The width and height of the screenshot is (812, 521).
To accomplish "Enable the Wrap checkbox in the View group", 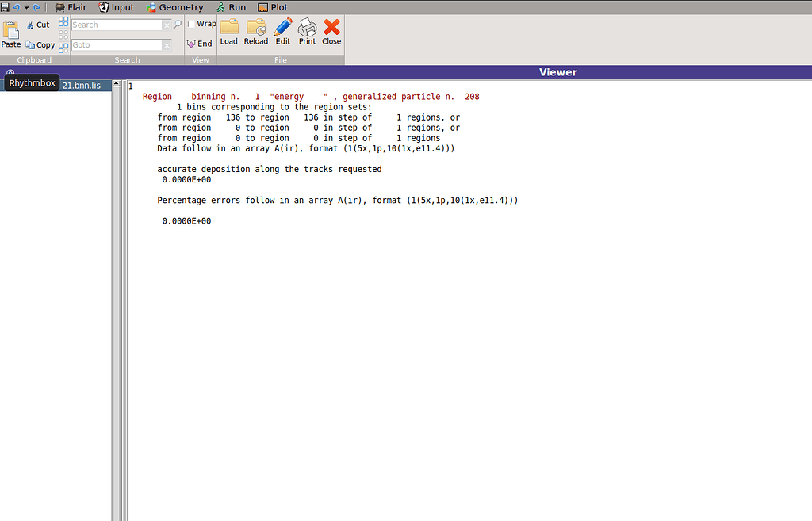I will tap(190, 23).
